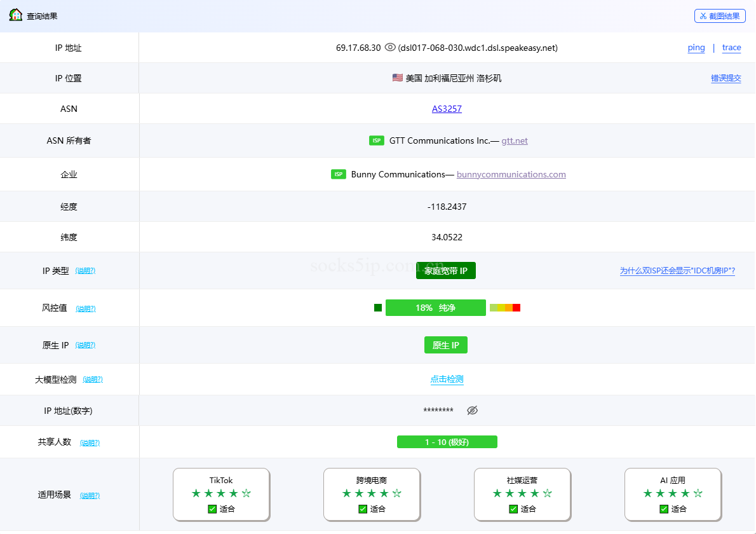The width and height of the screenshot is (756, 534).
Task: Click the ping link
Action: [696, 47]
